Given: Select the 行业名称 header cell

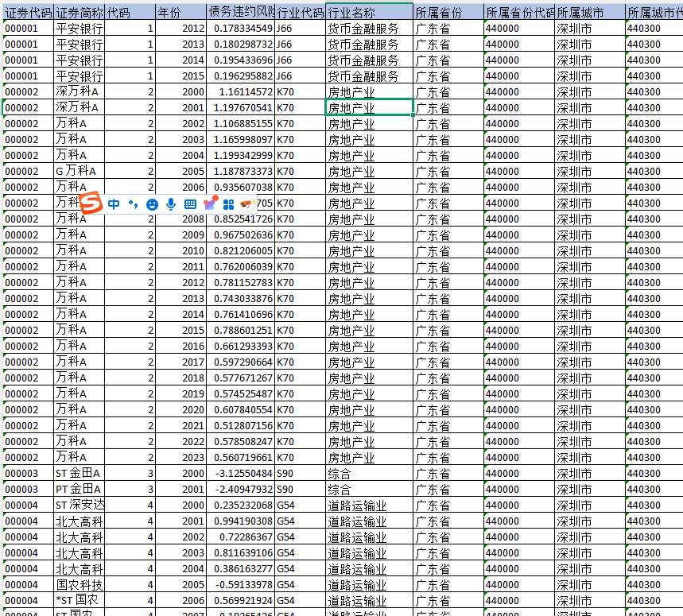Looking at the screenshot, I should (369, 13).
